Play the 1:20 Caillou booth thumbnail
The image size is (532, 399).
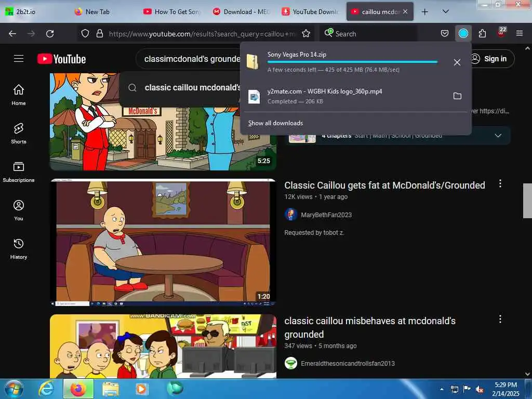[163, 242]
